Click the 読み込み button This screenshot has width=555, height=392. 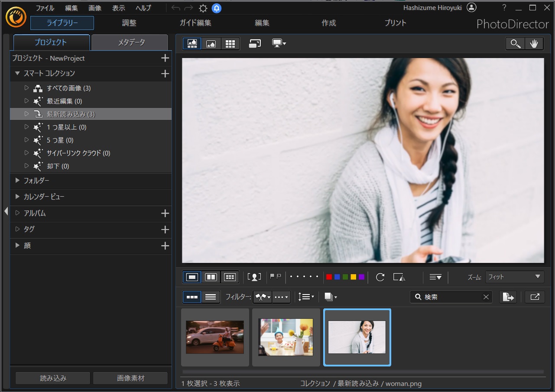click(x=53, y=378)
